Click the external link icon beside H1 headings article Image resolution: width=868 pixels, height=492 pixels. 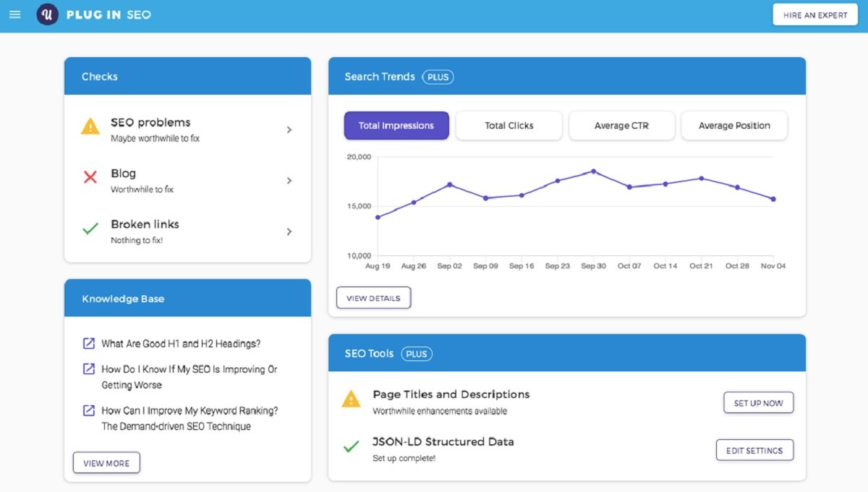pos(88,343)
